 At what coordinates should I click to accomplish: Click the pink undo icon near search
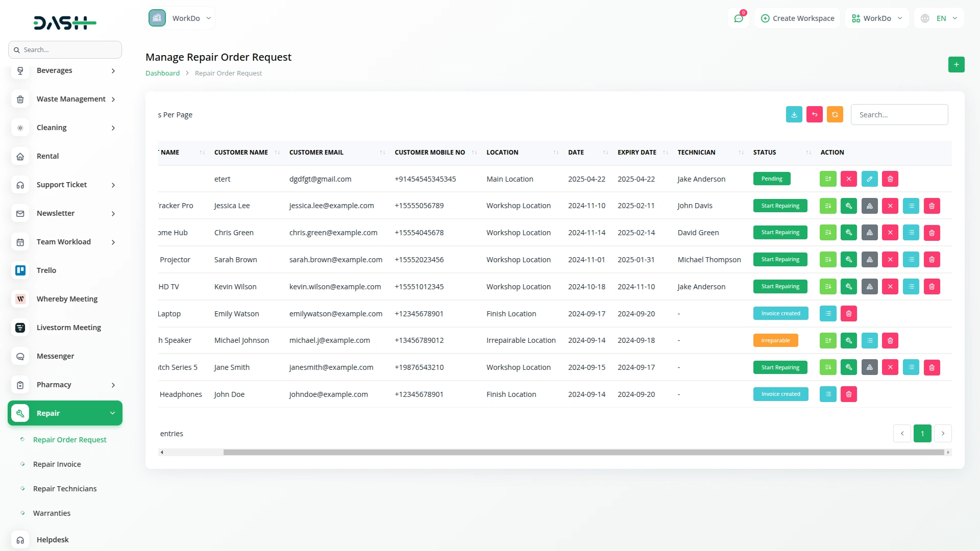point(814,114)
